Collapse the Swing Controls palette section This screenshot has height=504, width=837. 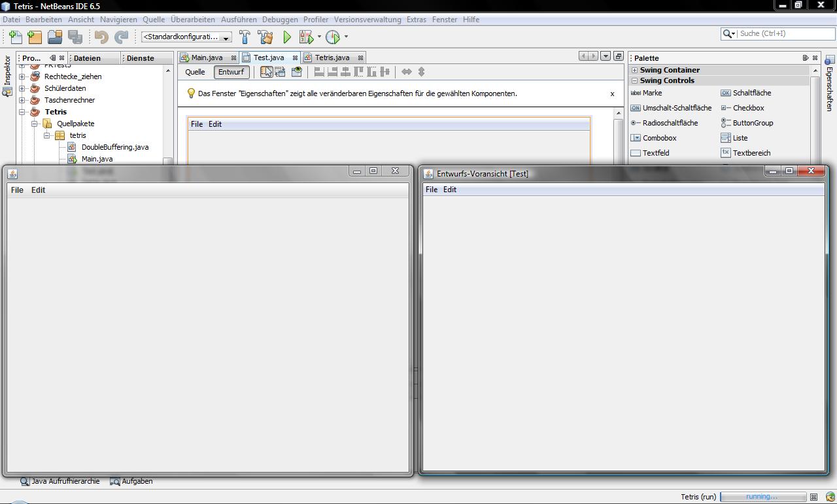634,80
